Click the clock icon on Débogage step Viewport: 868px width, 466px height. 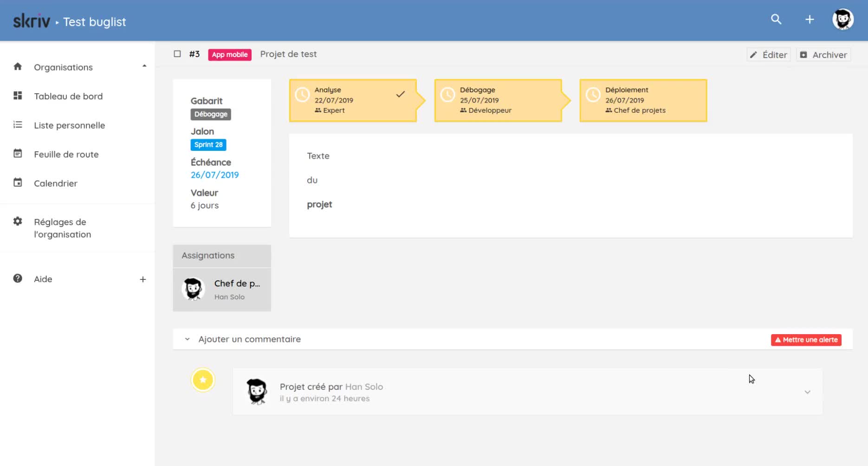(447, 95)
